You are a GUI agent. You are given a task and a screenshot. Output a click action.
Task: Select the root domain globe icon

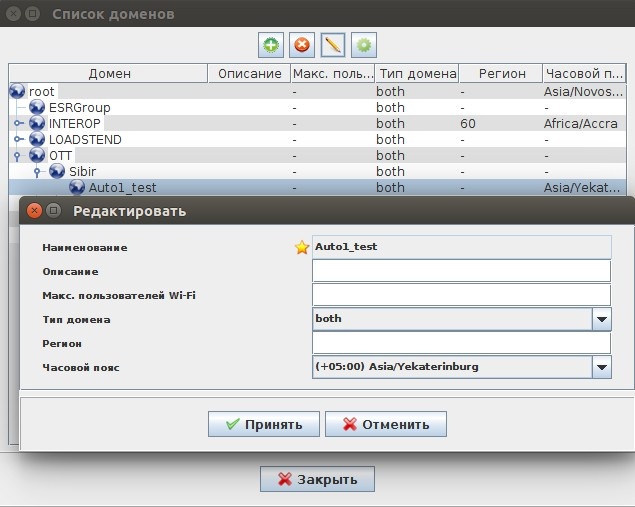(x=17, y=91)
